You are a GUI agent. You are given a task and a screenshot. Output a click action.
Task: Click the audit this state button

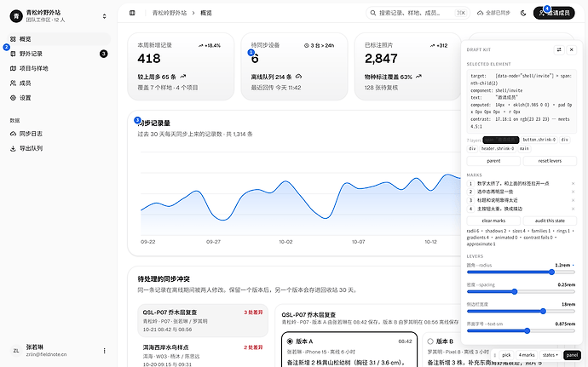coord(550,221)
